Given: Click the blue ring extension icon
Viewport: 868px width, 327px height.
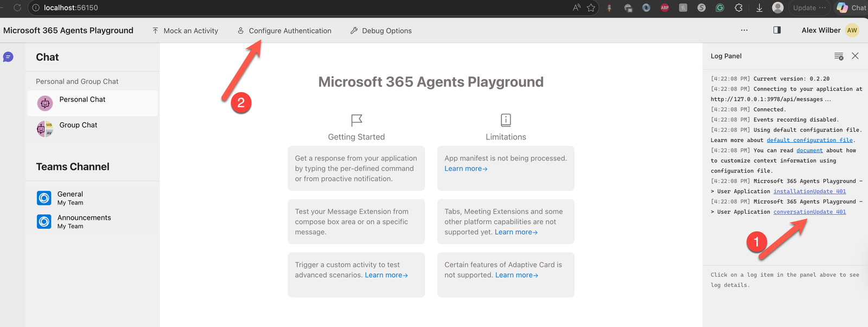Looking at the screenshot, I should pyautogui.click(x=646, y=8).
